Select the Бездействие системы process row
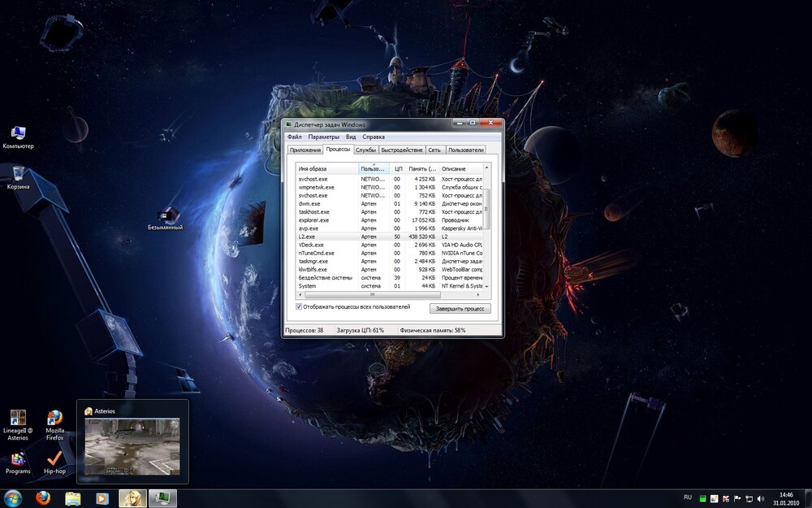Image resolution: width=812 pixels, height=508 pixels. [x=390, y=278]
